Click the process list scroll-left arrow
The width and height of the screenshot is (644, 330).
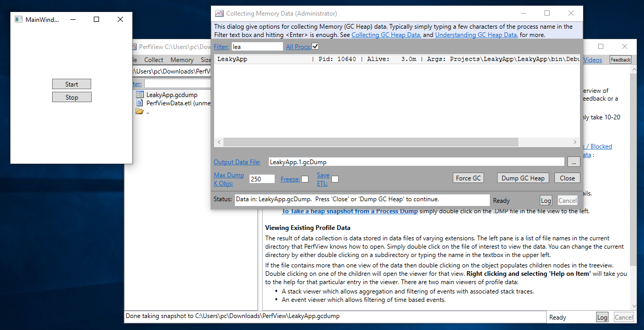pos(219,142)
